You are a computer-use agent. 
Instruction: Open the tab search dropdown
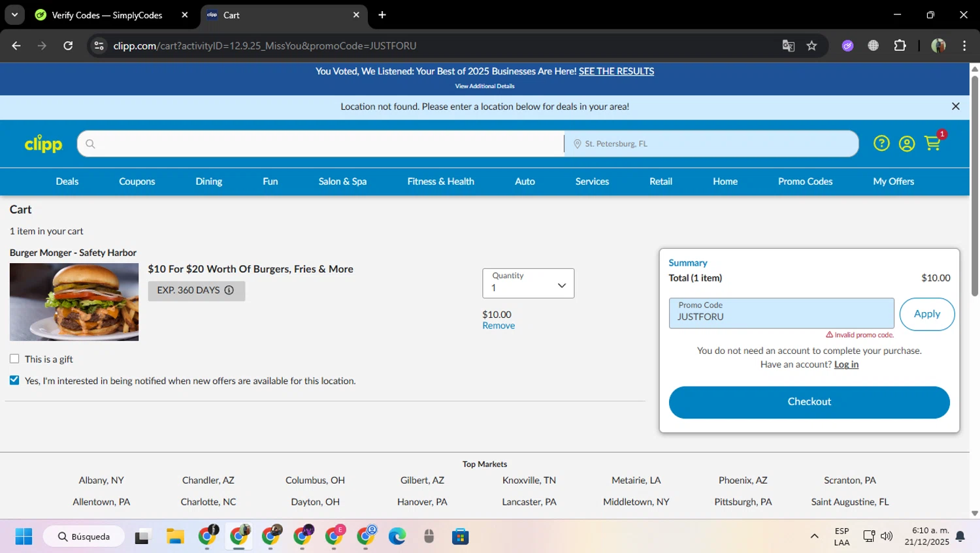pos(14,15)
